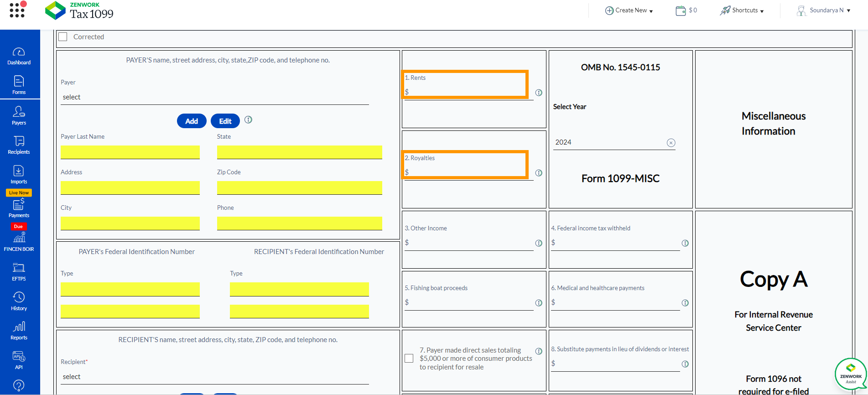Show info for Federal income tax withheld

pos(685,243)
